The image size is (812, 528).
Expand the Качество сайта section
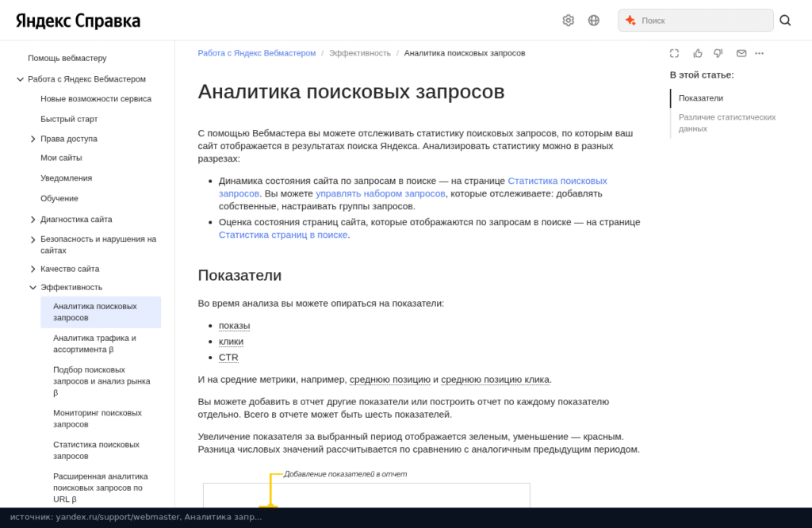[x=33, y=270]
